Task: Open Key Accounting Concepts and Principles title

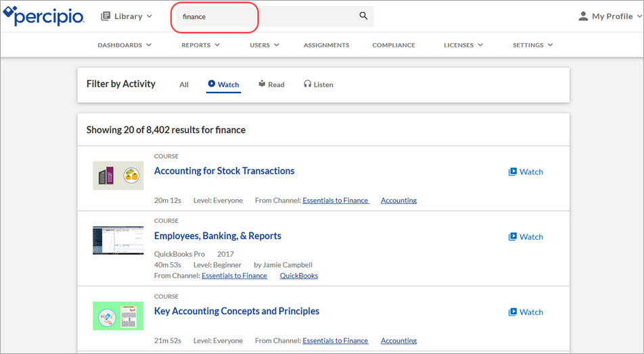Action: pyautogui.click(x=237, y=311)
